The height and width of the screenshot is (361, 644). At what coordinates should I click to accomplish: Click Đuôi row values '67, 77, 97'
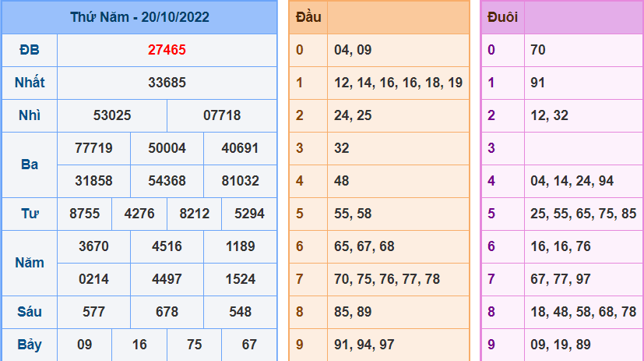click(x=561, y=279)
